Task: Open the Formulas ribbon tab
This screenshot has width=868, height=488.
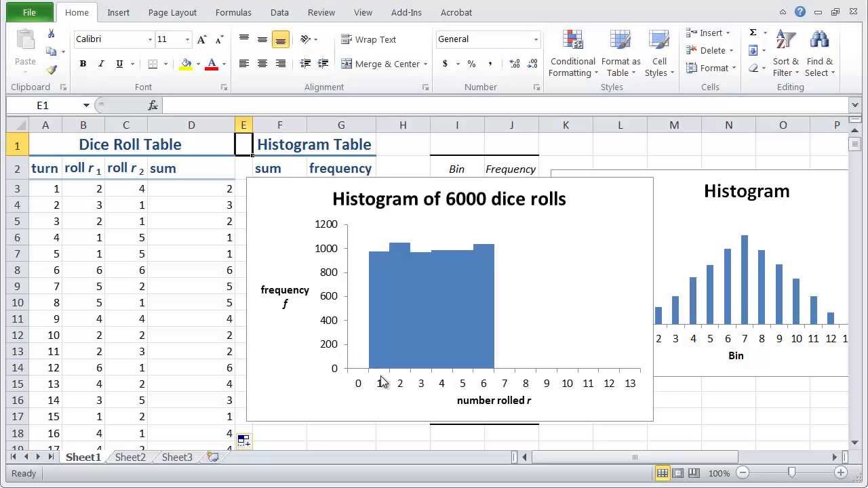Action: coord(233,12)
